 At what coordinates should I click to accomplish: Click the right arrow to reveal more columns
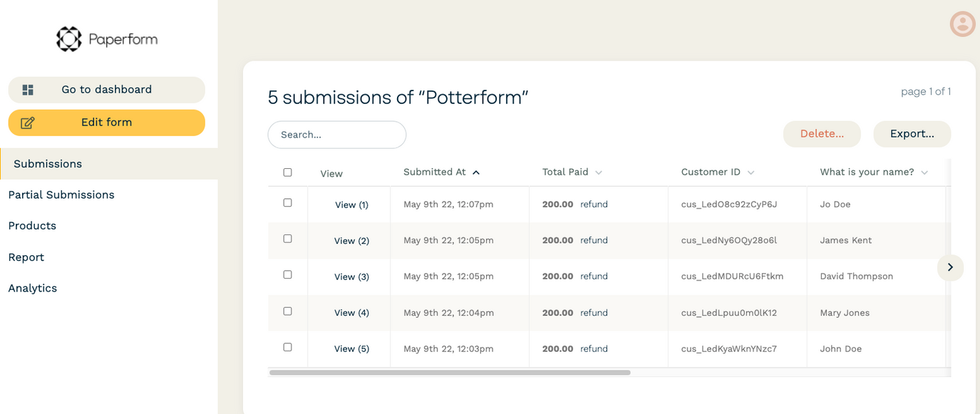pyautogui.click(x=950, y=267)
